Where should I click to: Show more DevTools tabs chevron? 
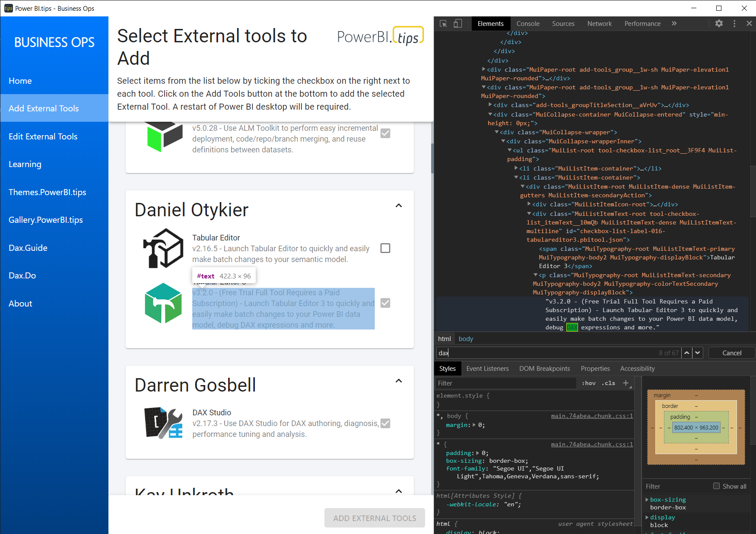[674, 24]
